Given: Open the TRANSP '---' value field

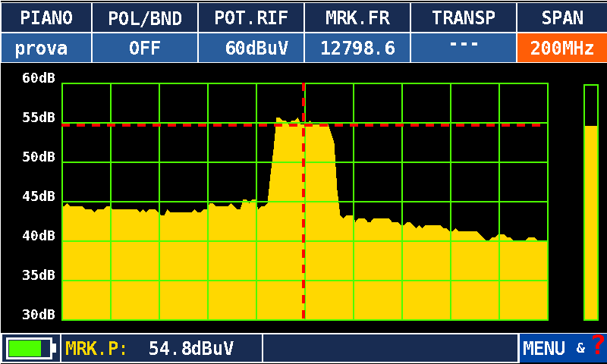Looking at the screenshot, I should click(x=464, y=48).
